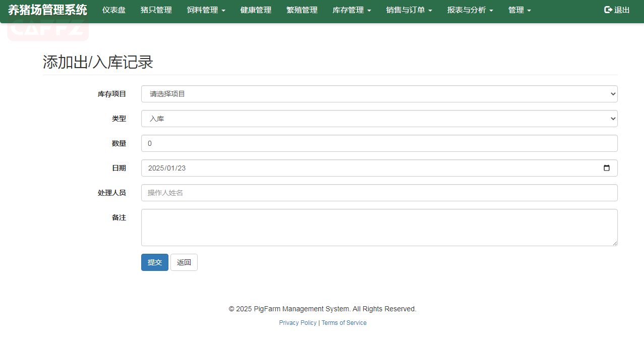Go to 仪表盘 in the navigation bar
Image resolution: width=644 pixels, height=337 pixels.
tap(114, 10)
